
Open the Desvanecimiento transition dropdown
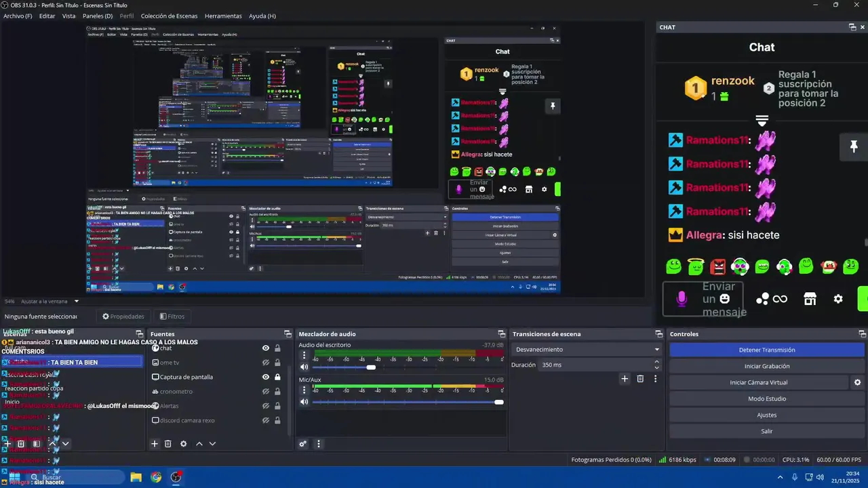pos(587,350)
